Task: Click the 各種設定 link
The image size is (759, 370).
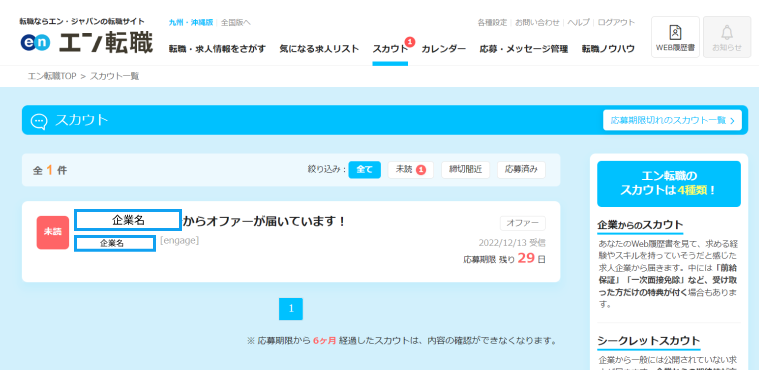Action: click(x=492, y=22)
